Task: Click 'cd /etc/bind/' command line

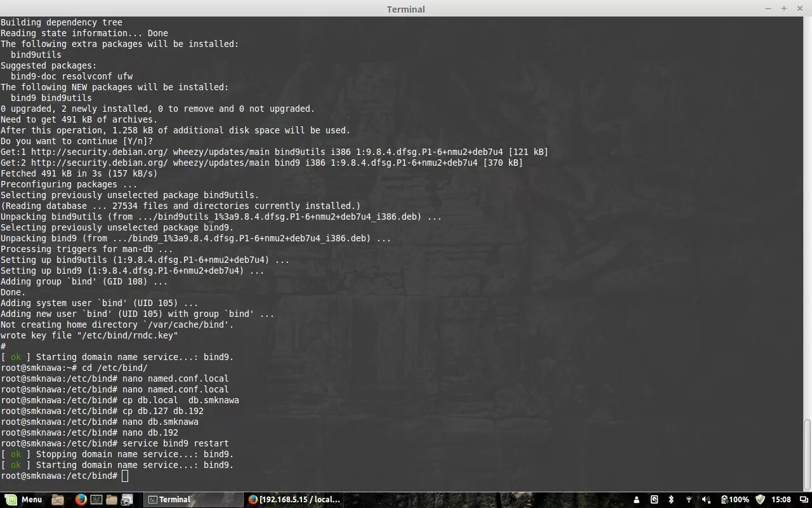Action: (x=74, y=368)
